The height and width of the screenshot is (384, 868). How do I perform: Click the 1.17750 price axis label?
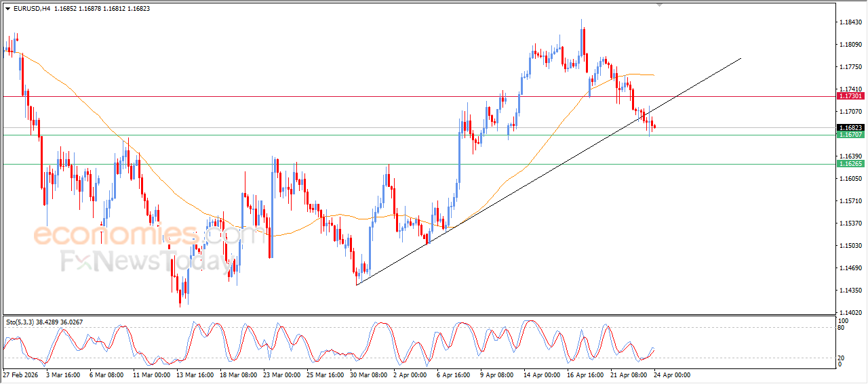pos(850,67)
